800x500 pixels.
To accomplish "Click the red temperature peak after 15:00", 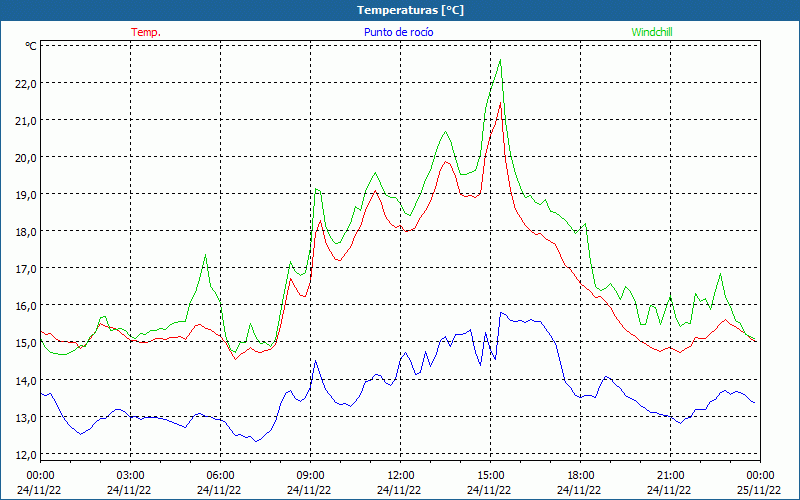I will (501, 103).
